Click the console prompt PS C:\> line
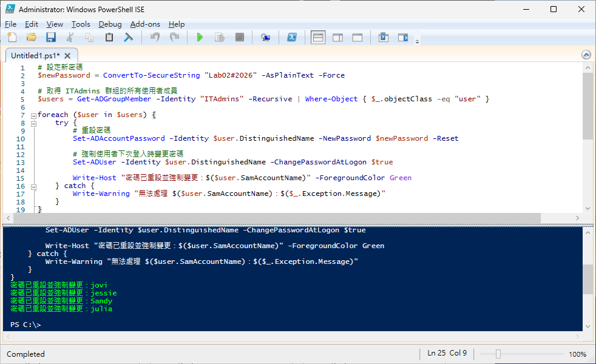The image size is (596, 364). 25,325
